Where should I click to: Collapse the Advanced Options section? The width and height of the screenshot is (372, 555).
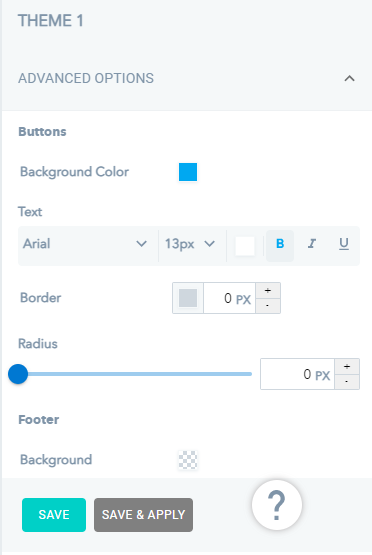coord(349,78)
